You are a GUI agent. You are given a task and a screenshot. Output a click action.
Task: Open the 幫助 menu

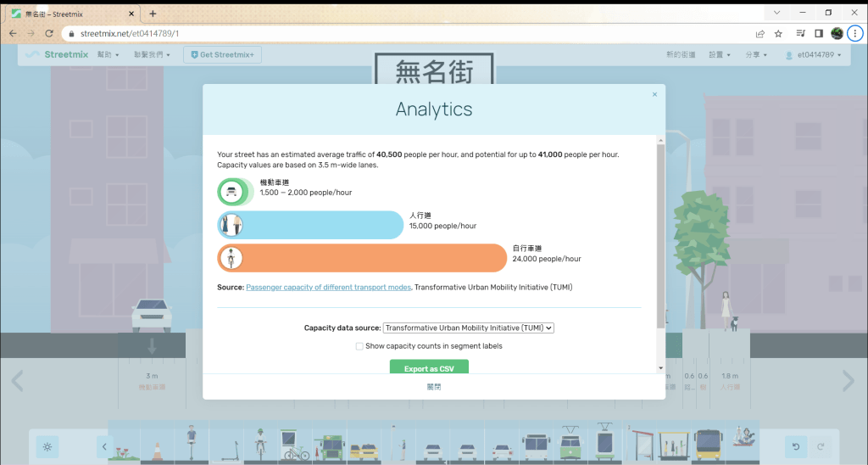pos(108,55)
